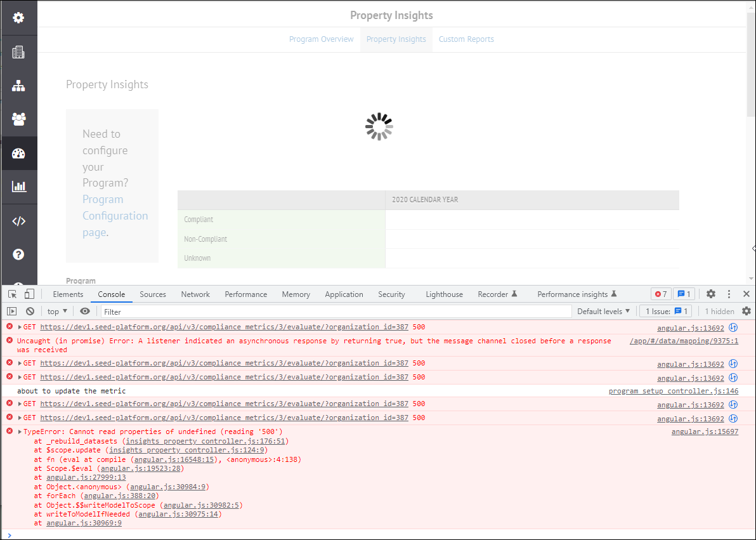
Task: Open the SEED settings gear in left sidebar
Action: tap(18, 17)
